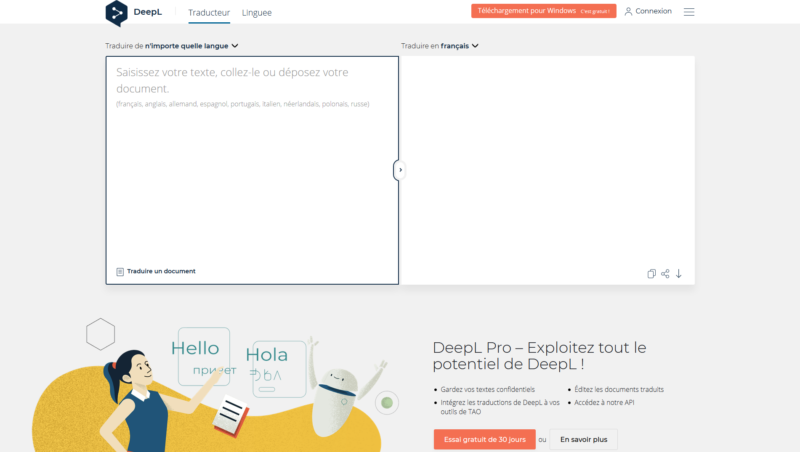Open the hamburger menu icon

click(689, 12)
